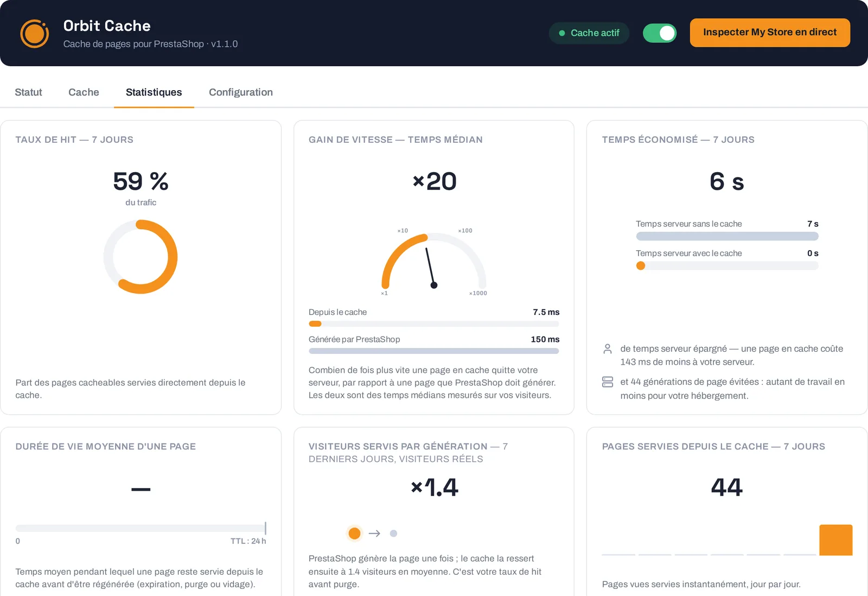Click the 7 s server time value
Viewport: 868px width, 596px height.
(813, 224)
